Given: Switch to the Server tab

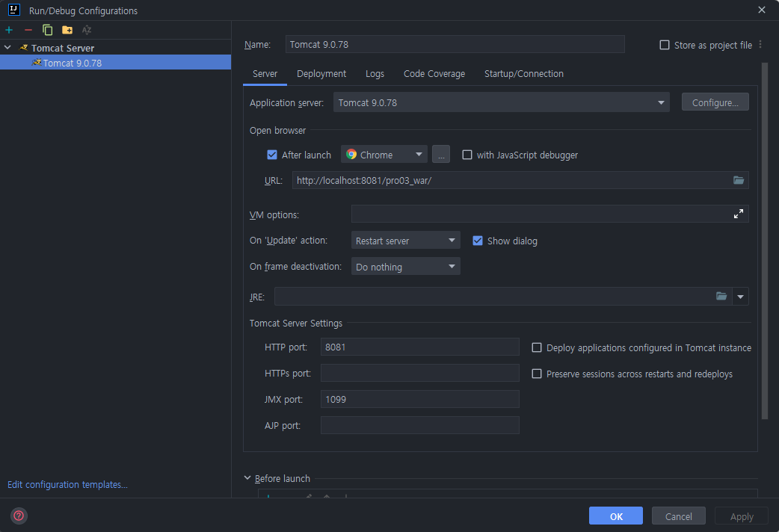Looking at the screenshot, I should click(x=265, y=73).
